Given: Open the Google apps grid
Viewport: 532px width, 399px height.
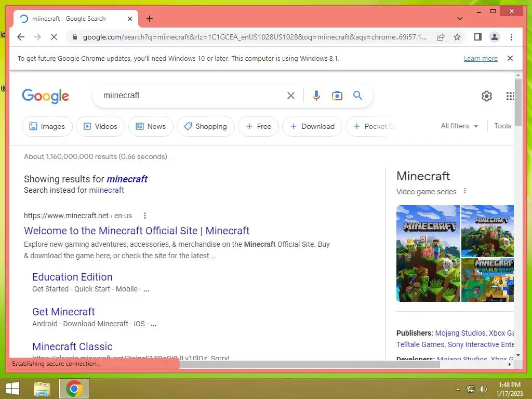Looking at the screenshot, I should point(510,96).
